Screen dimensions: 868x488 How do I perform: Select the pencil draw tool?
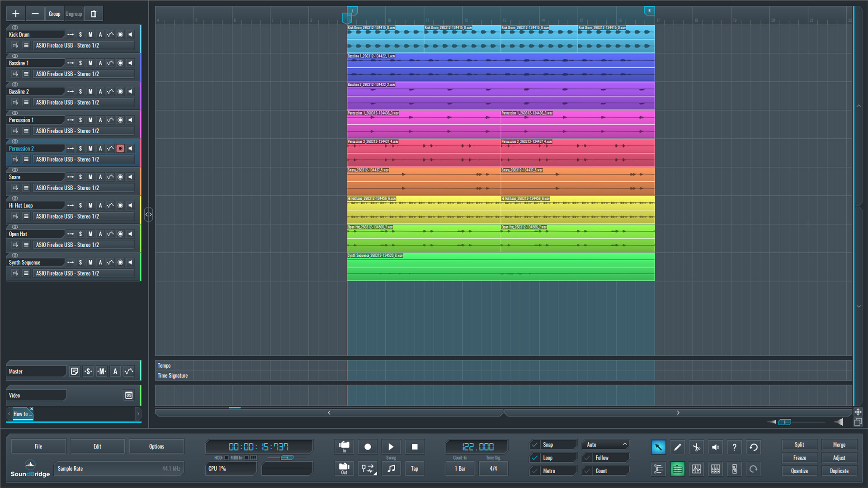677,447
